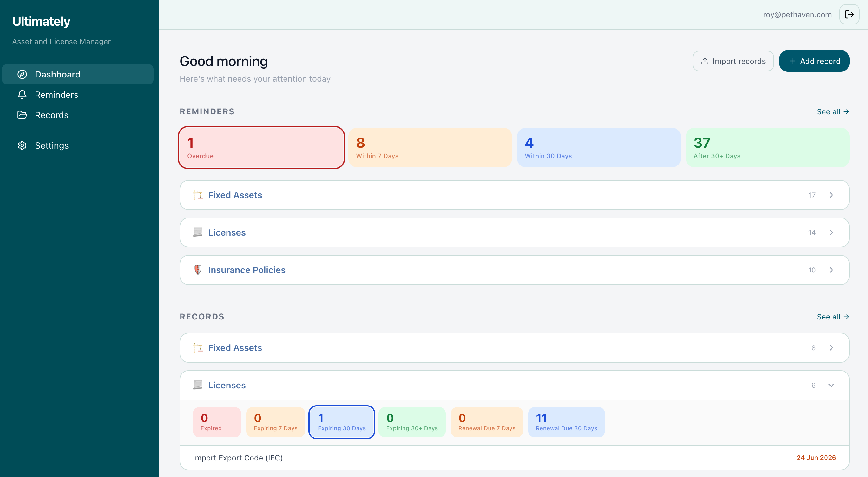
Task: Collapse Records Licenses chevron
Action: (x=831, y=385)
